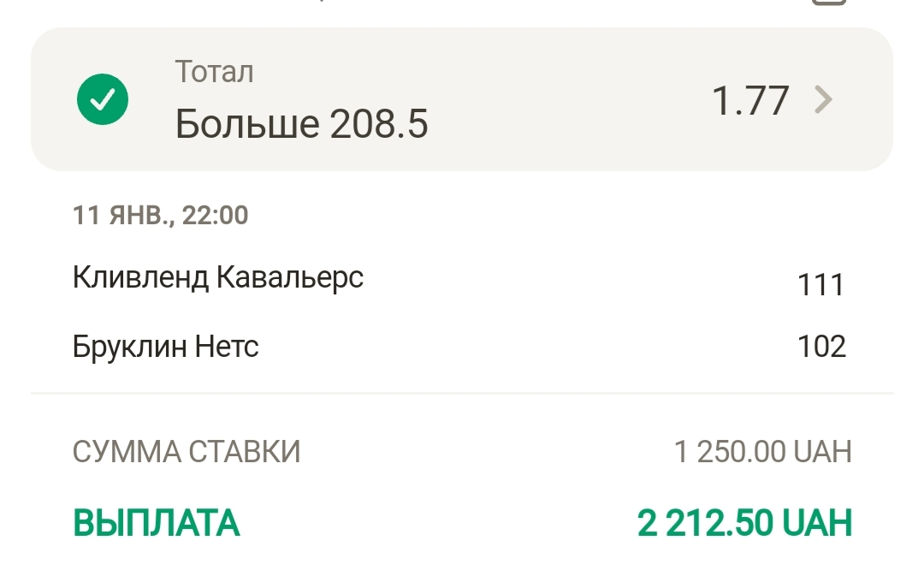The height and width of the screenshot is (582, 924).
Task: Click the stake value "1 250.00"
Action: (x=730, y=451)
